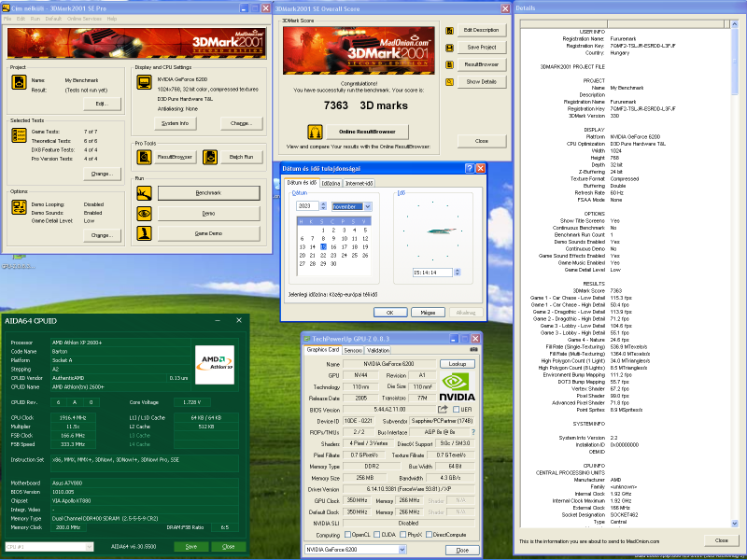Click the Show Details icon
The image size is (747, 560).
coord(449,82)
